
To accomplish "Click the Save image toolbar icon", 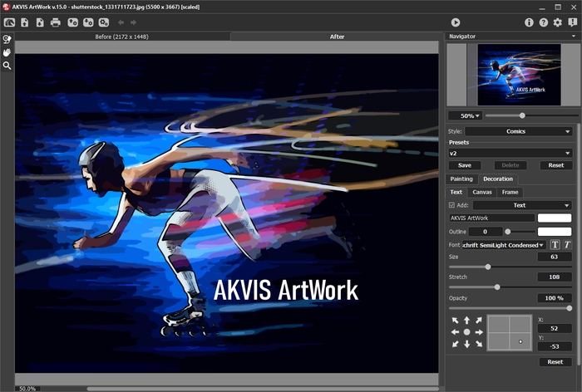I will tap(40, 22).
